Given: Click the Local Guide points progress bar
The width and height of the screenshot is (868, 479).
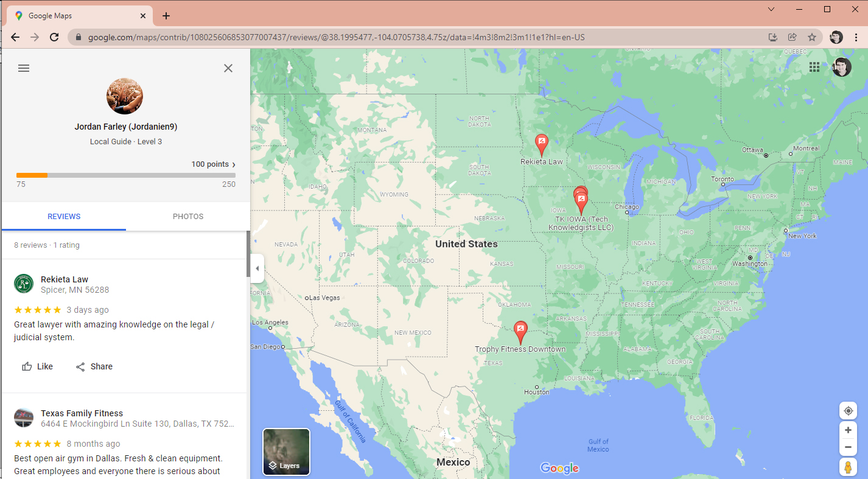Looking at the screenshot, I should click(126, 175).
